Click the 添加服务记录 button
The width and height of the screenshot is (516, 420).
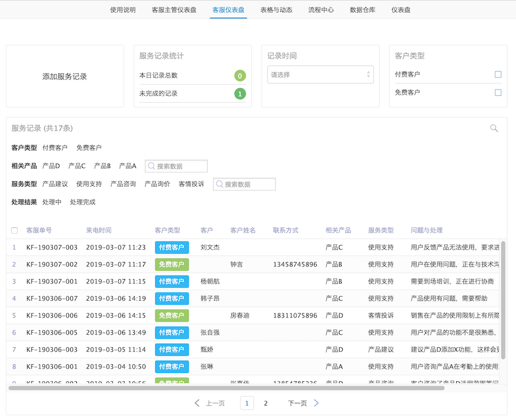pyautogui.click(x=65, y=76)
